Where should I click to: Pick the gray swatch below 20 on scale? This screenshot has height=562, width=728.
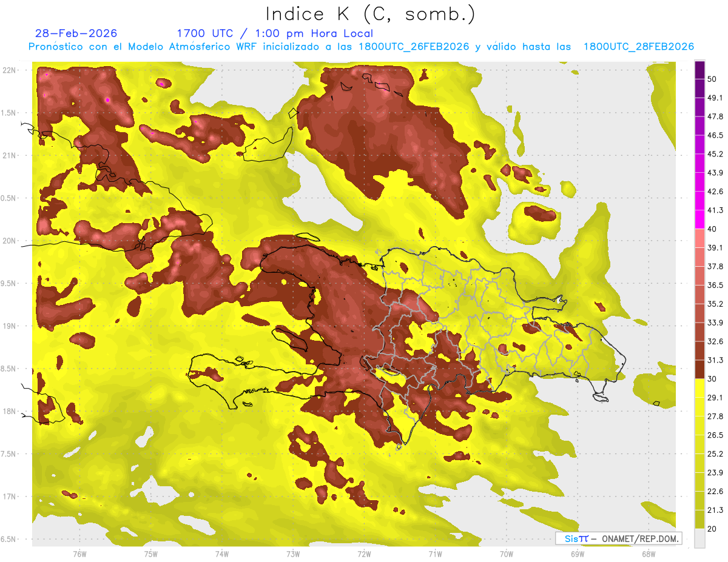699,538
